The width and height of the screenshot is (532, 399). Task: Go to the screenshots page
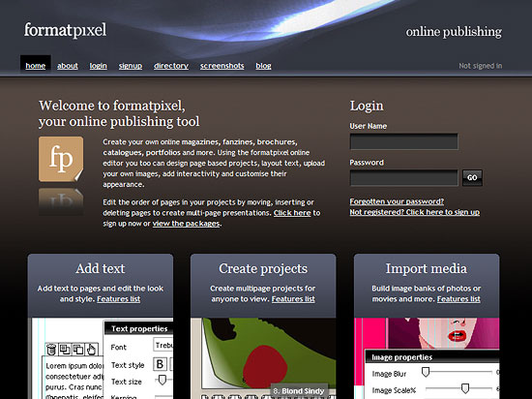222,66
